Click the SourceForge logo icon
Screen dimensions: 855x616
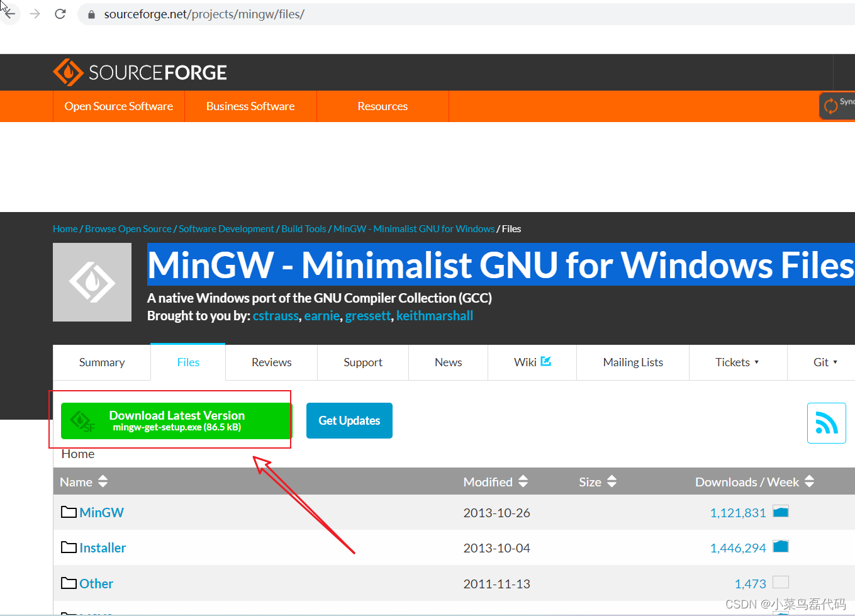pos(68,72)
